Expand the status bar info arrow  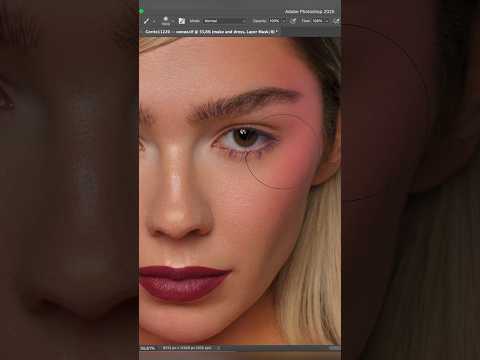219,348
